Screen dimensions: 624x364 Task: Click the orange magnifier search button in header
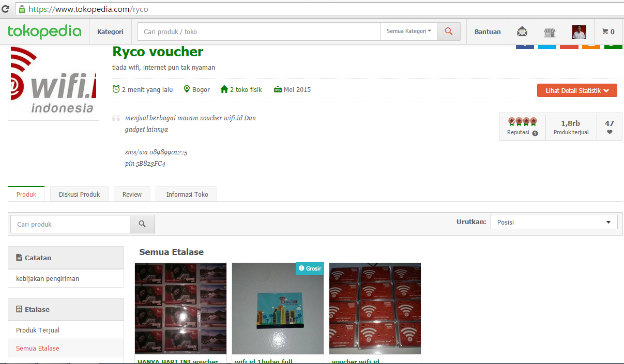click(x=449, y=31)
